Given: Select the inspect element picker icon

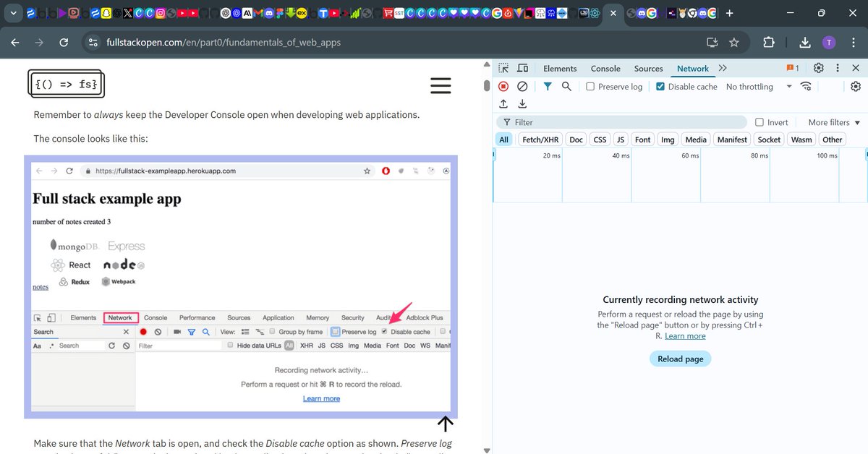Looking at the screenshot, I should 503,68.
